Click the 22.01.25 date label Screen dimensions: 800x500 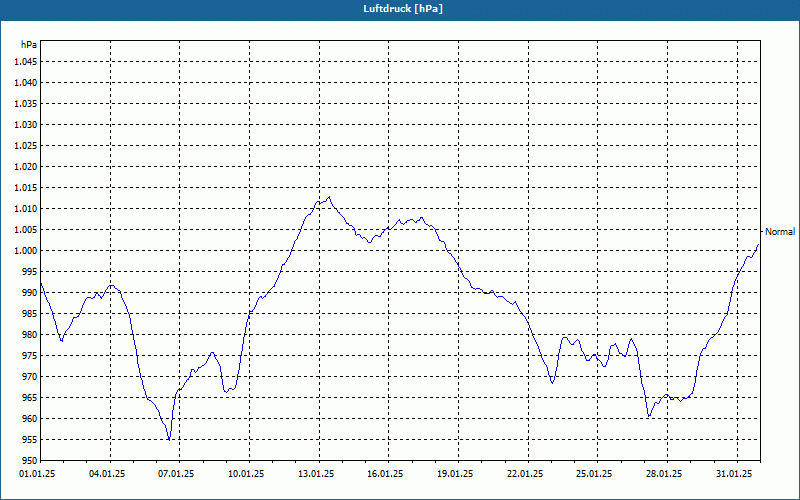[525, 474]
